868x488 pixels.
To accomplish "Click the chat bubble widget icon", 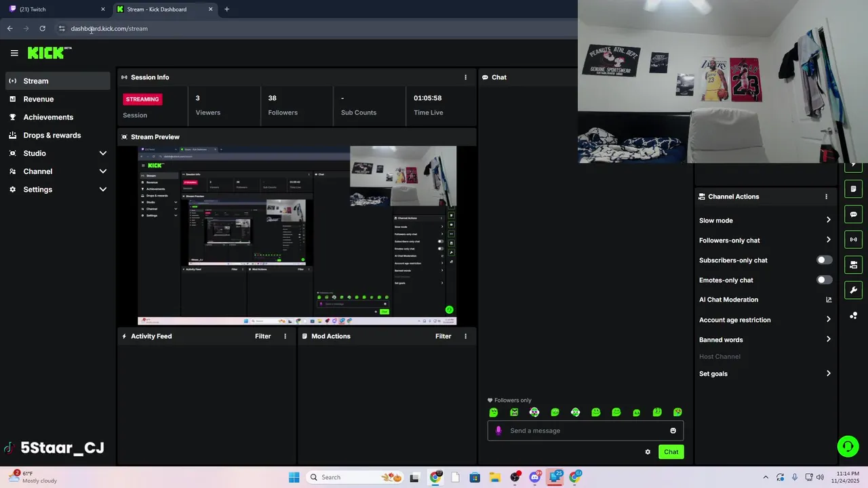I will [853, 214].
